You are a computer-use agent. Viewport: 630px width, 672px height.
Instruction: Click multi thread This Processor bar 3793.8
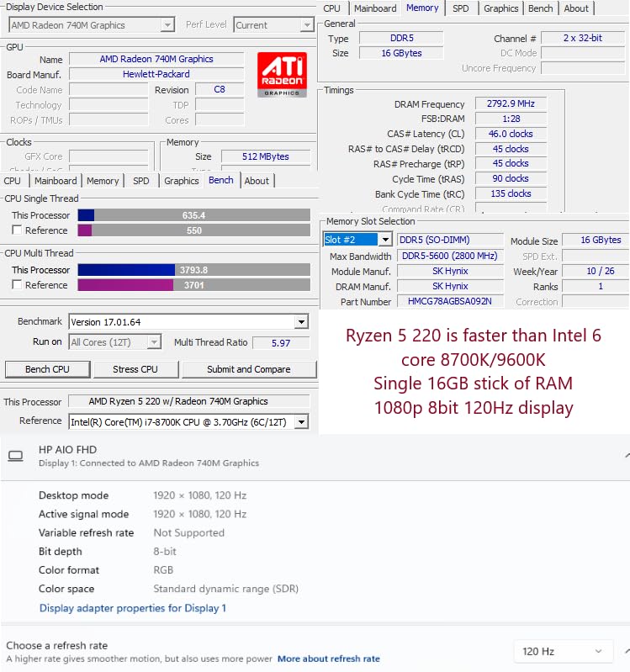[193, 270]
